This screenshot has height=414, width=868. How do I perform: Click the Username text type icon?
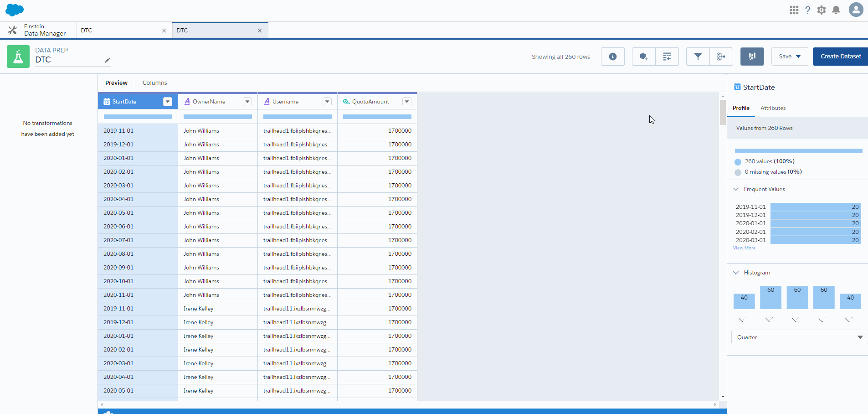pyautogui.click(x=267, y=102)
